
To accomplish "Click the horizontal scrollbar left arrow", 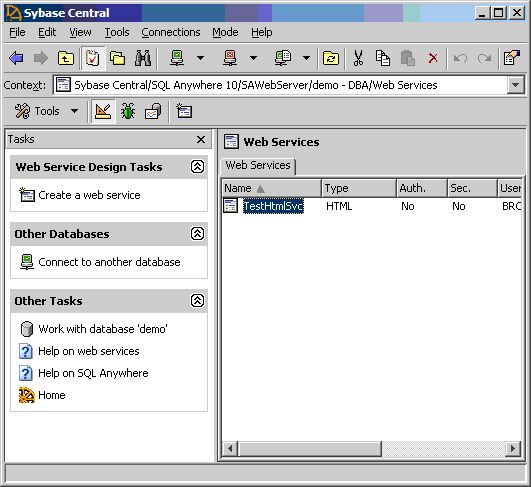I will pyautogui.click(x=230, y=449).
